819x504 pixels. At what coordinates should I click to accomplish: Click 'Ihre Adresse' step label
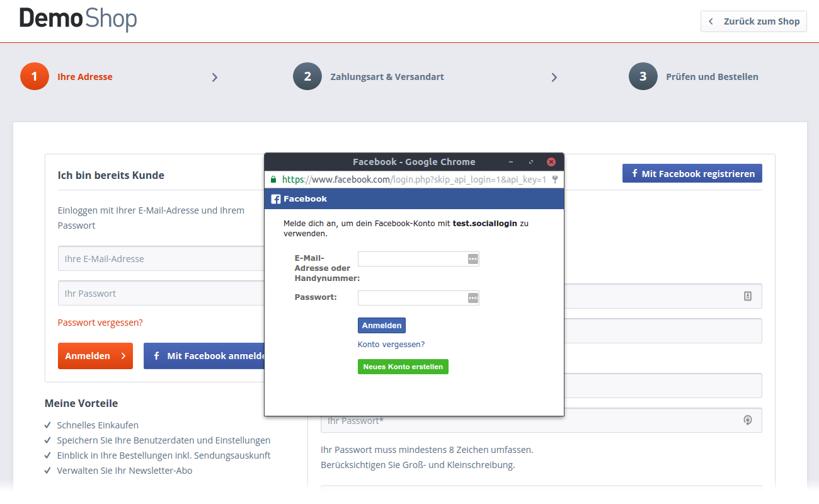point(84,77)
